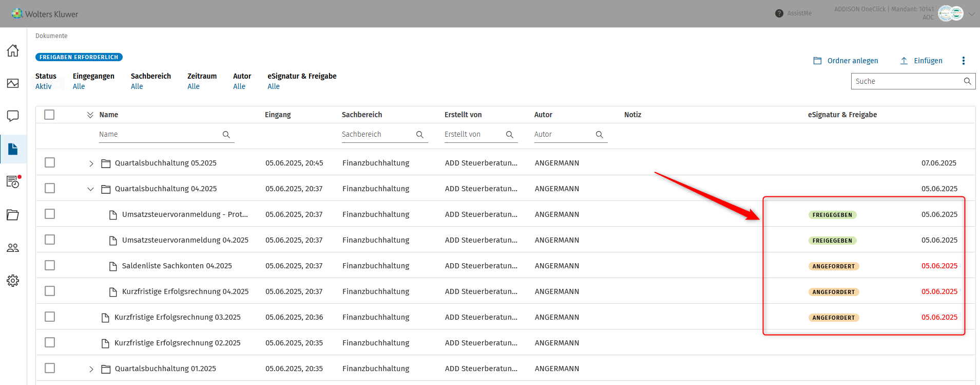Open the Autor filter dropdown above table
Viewport: 980px width, 385px height.
point(242,81)
